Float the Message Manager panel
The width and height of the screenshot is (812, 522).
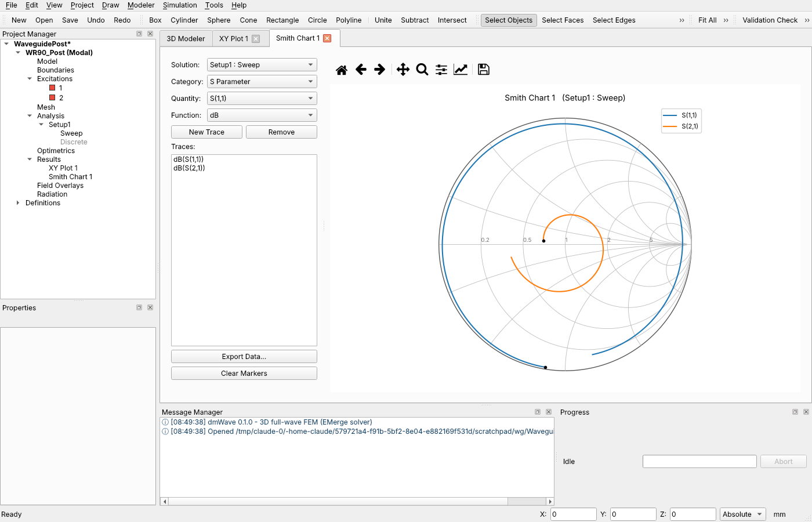point(538,412)
